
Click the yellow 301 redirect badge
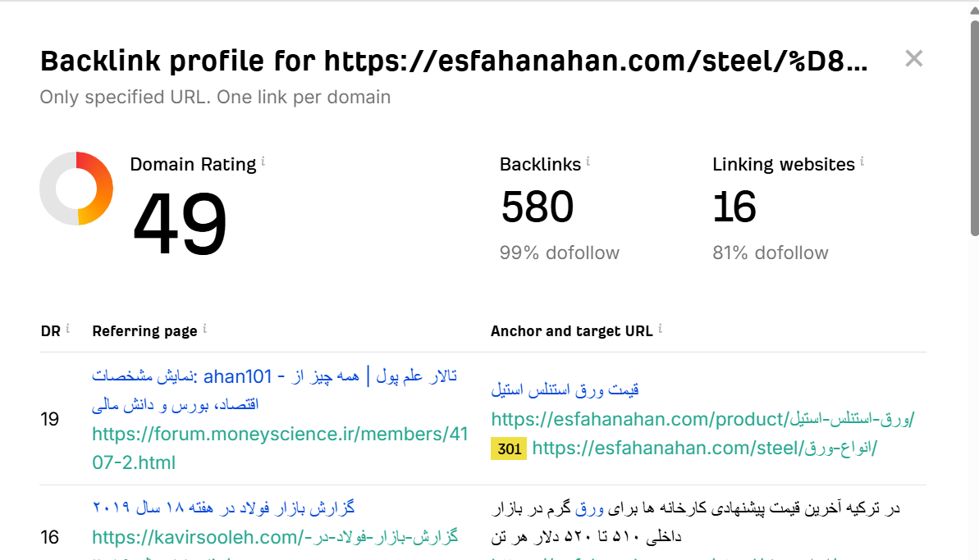(509, 448)
